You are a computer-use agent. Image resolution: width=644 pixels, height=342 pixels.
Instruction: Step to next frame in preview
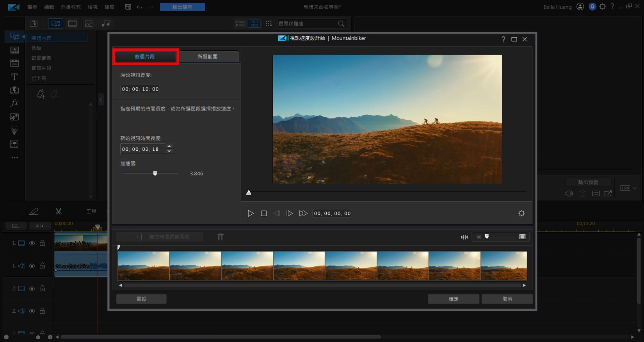point(289,214)
